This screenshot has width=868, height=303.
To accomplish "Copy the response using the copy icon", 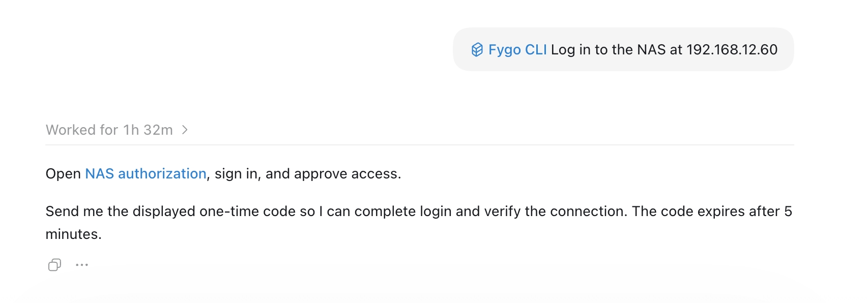I will 54,265.
